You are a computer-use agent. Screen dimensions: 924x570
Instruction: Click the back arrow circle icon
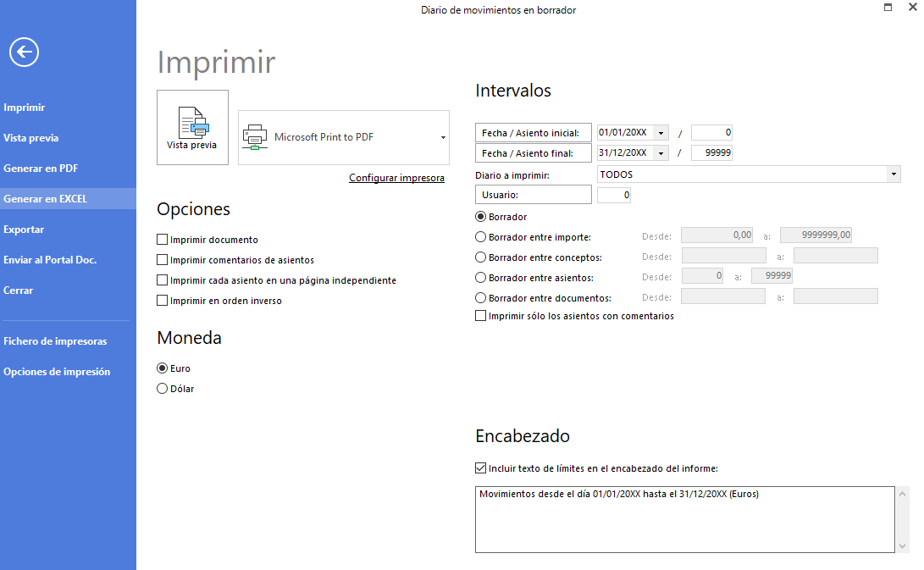24,53
